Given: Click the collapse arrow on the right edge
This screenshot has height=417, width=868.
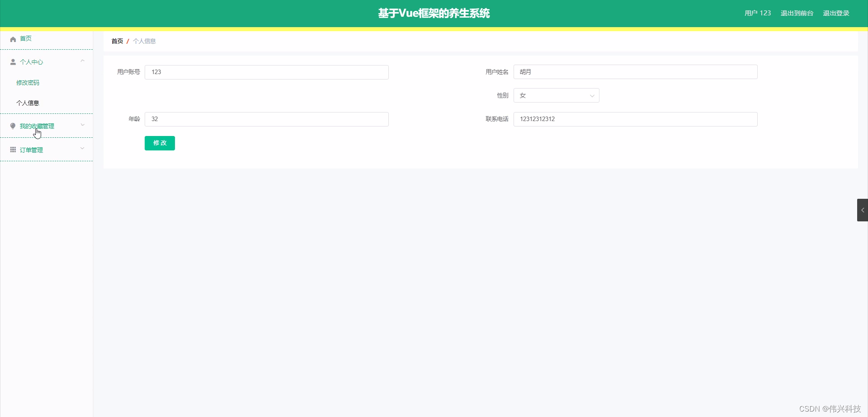Looking at the screenshot, I should pos(863,210).
